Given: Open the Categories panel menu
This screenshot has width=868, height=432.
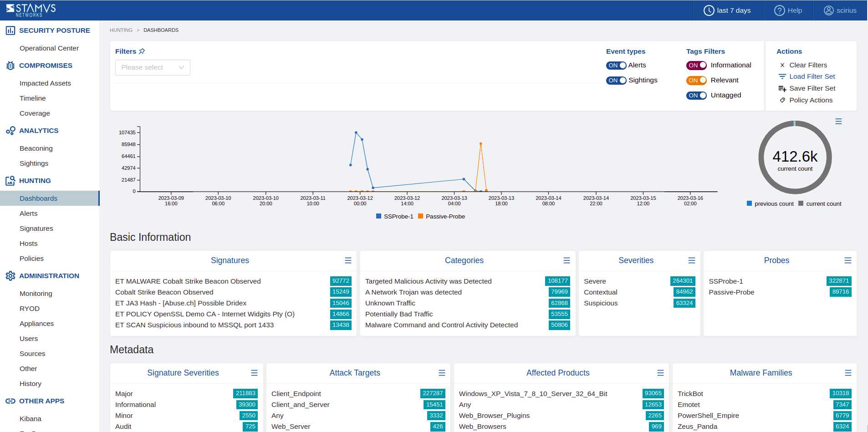Looking at the screenshot, I should coord(567,260).
